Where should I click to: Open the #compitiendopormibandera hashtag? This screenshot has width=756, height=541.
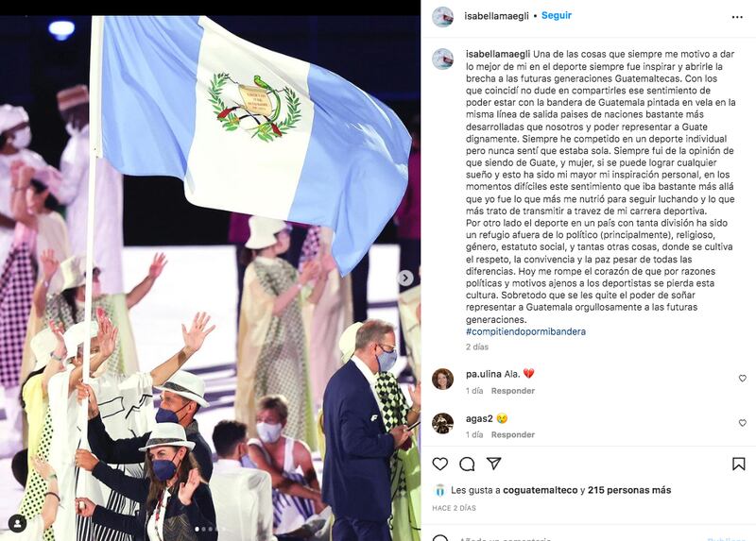pyautogui.click(x=525, y=331)
